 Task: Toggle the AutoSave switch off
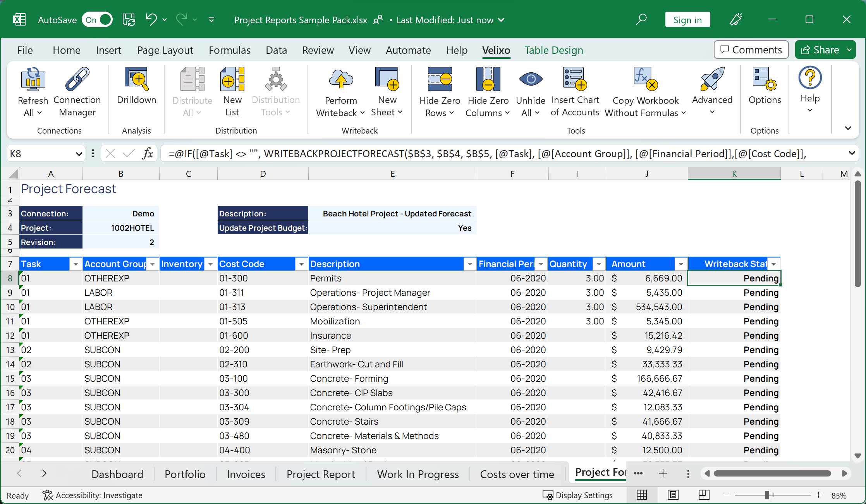(x=97, y=20)
